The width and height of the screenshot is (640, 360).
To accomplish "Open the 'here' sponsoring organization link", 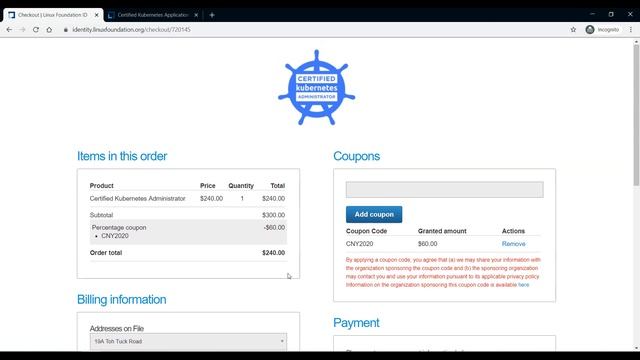I will coord(523,285).
